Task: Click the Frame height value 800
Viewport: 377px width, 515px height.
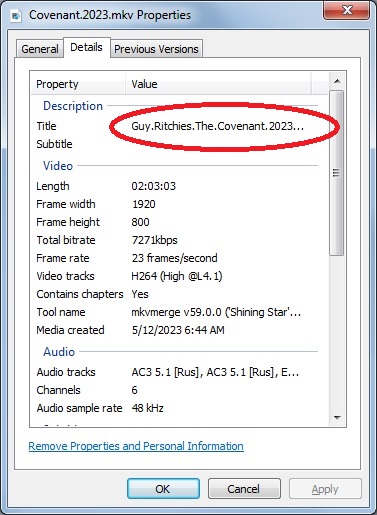Action: 140,222
